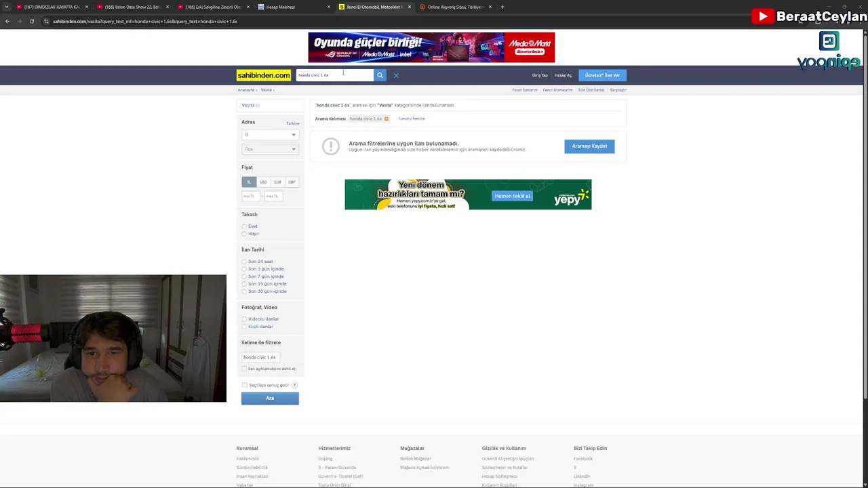Screen dimensions: 868x488
Task: Choose Son 24 saat date filter
Action: (x=244, y=262)
